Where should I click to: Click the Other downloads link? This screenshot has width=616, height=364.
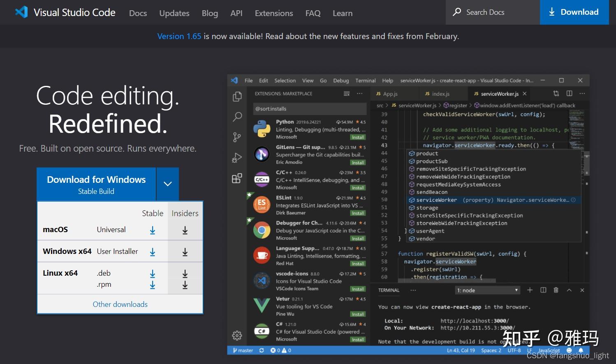[x=120, y=304]
